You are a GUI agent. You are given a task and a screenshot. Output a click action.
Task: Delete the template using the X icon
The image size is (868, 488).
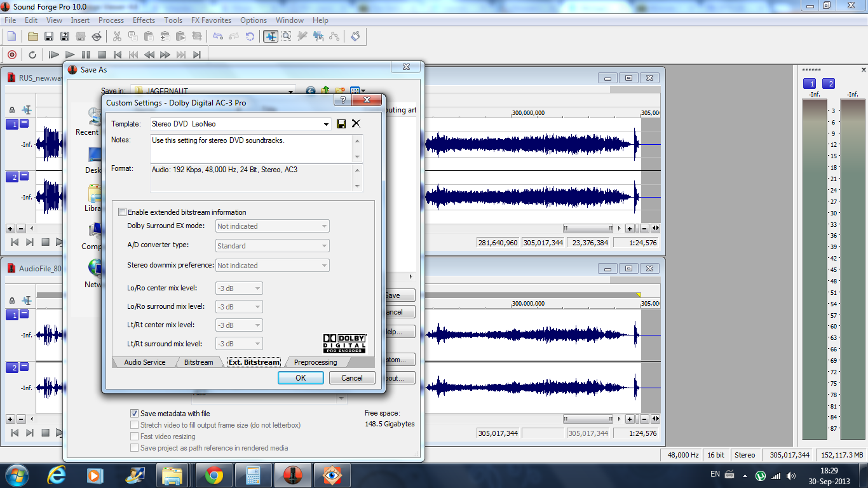pos(356,124)
